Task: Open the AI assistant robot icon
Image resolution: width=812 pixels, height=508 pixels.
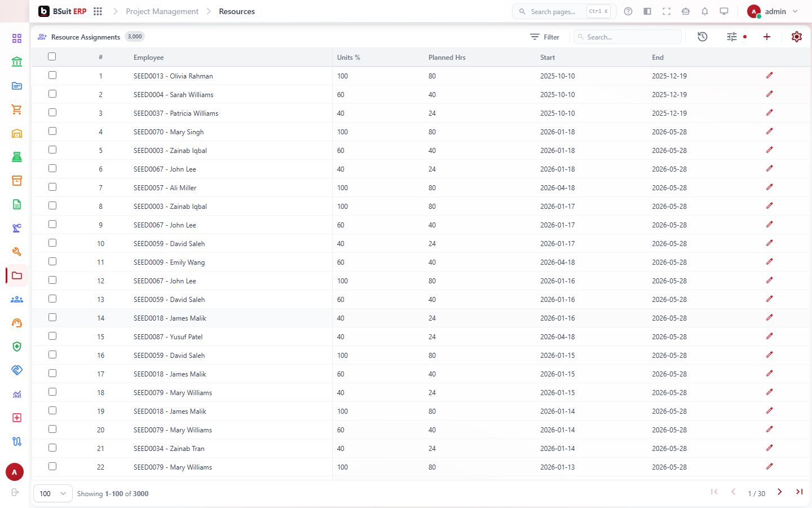Action: coord(686,11)
